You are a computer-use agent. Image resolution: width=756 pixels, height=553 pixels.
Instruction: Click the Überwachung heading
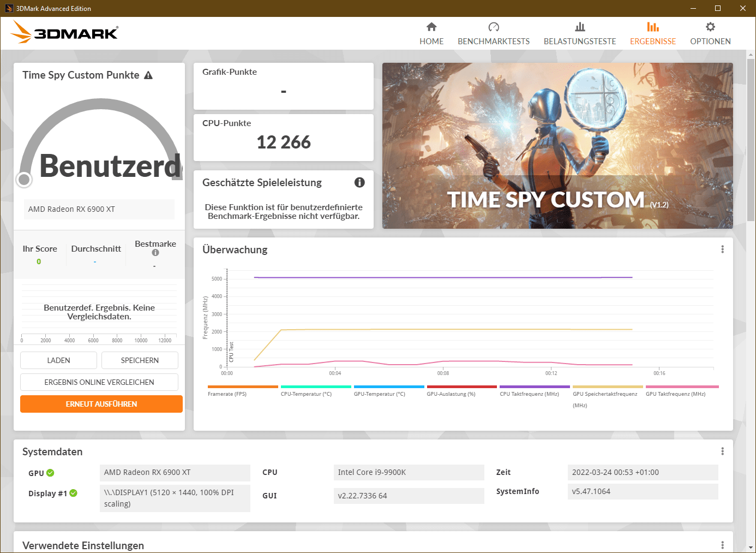[x=235, y=249]
